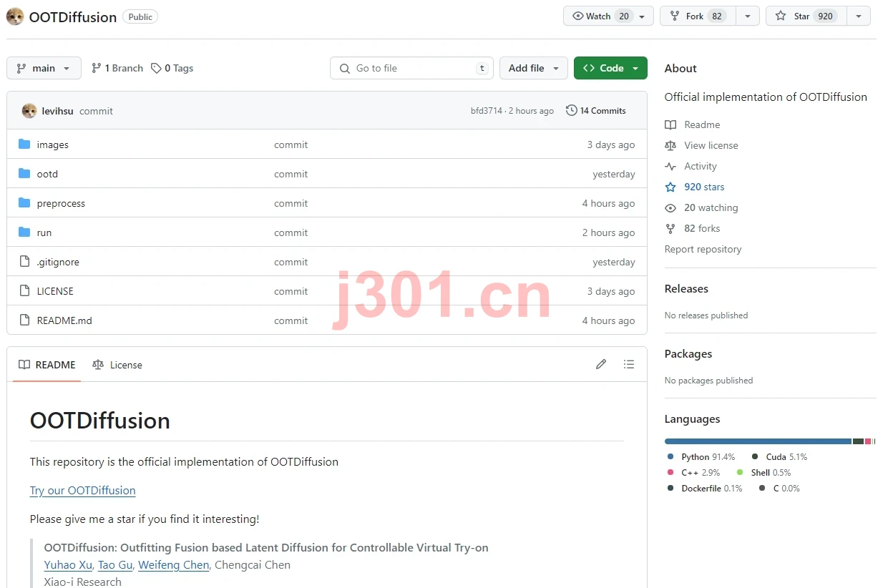This screenshot has height=588, width=888.
Task: View the 1 Branch link
Action: 117,68
